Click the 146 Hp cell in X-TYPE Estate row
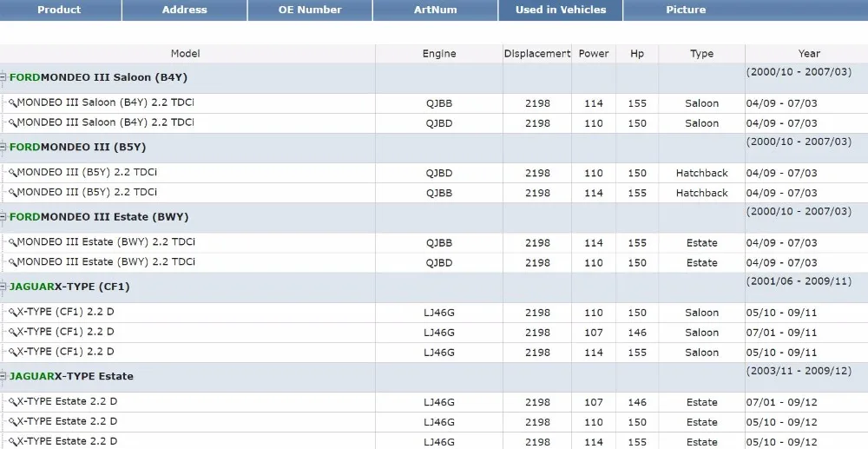The width and height of the screenshot is (868, 449). point(637,402)
